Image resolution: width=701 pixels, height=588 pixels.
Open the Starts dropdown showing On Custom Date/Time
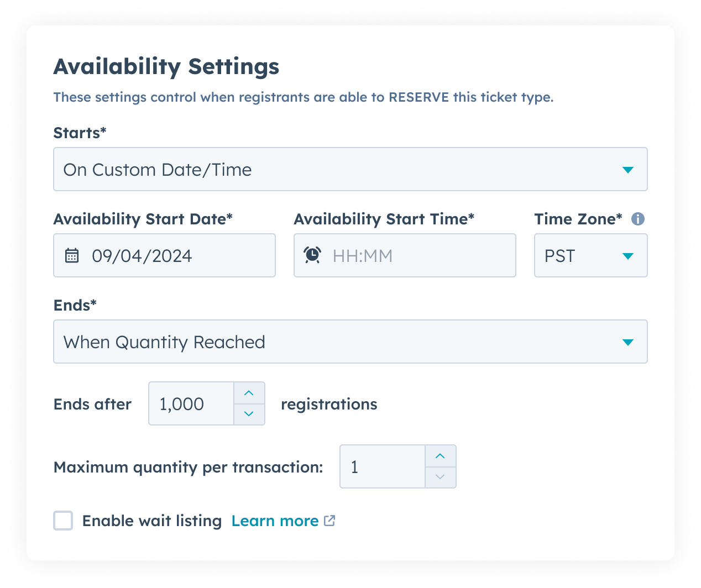[x=350, y=169]
